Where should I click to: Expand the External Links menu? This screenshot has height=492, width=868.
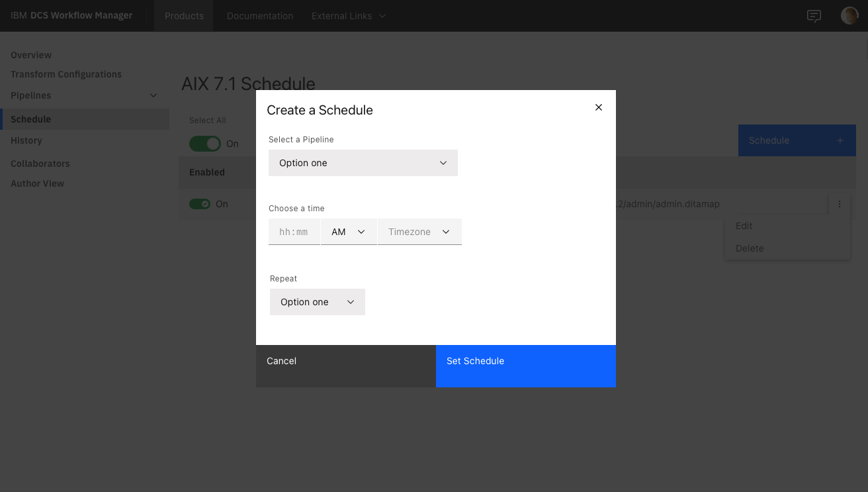(x=349, y=16)
